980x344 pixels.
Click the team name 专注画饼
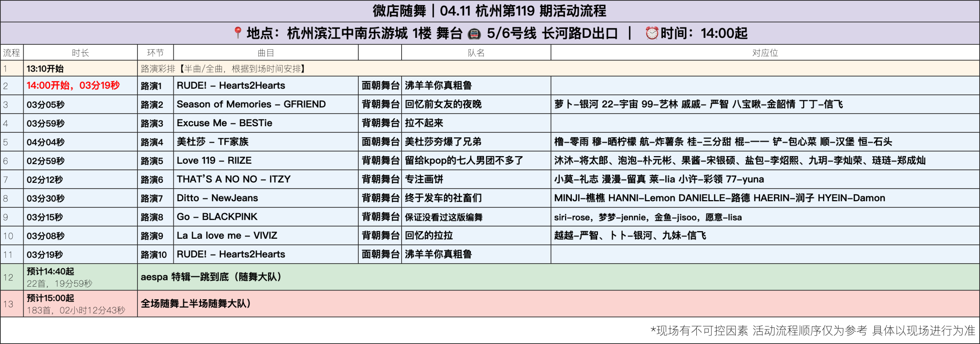(x=424, y=179)
